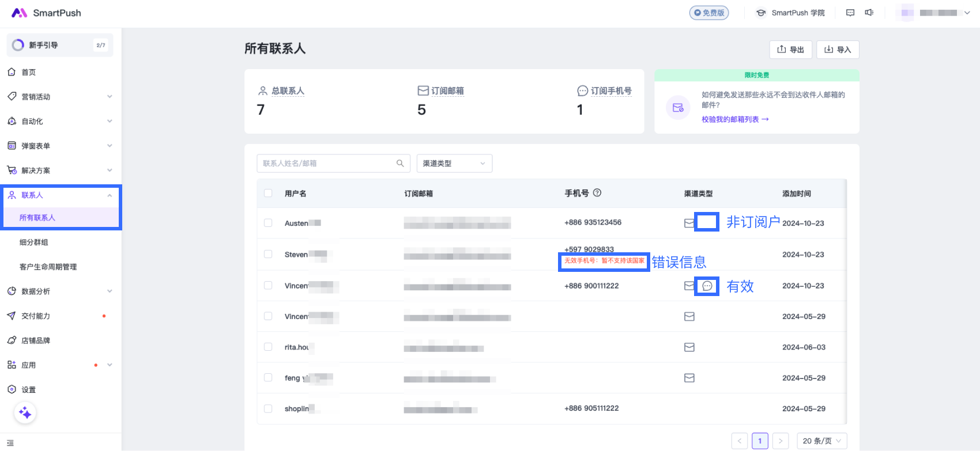Click the search magnifier icon in contact search
Image resolution: width=980 pixels, height=451 pixels.
[x=400, y=164]
